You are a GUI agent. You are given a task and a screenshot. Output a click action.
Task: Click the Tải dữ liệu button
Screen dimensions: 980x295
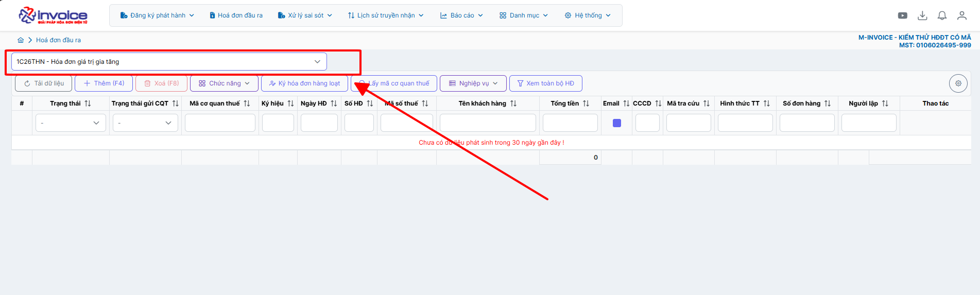coord(44,83)
